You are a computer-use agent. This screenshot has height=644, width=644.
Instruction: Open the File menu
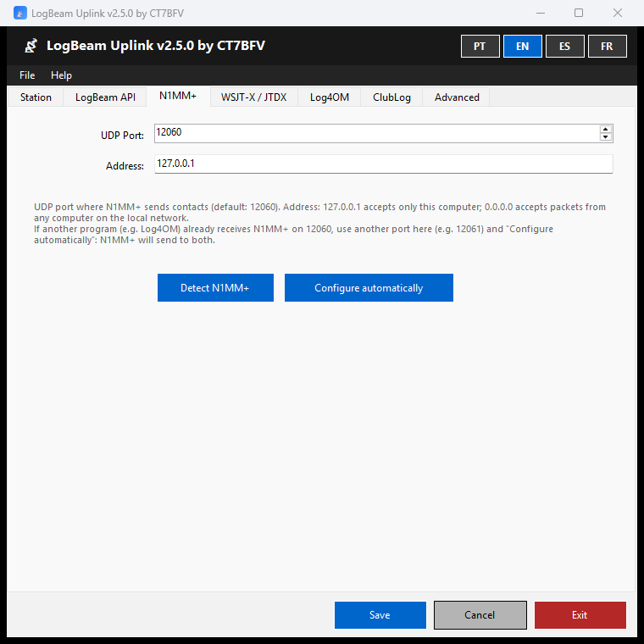27,75
